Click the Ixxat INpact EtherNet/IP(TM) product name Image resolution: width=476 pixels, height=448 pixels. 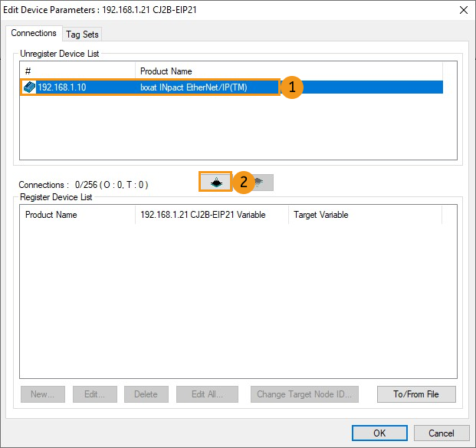coord(194,87)
